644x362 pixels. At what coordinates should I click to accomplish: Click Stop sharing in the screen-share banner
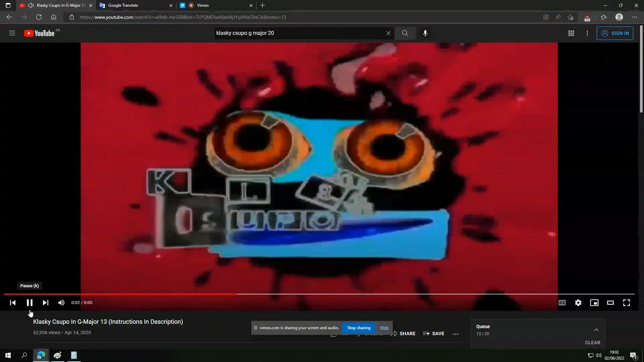pos(359,327)
